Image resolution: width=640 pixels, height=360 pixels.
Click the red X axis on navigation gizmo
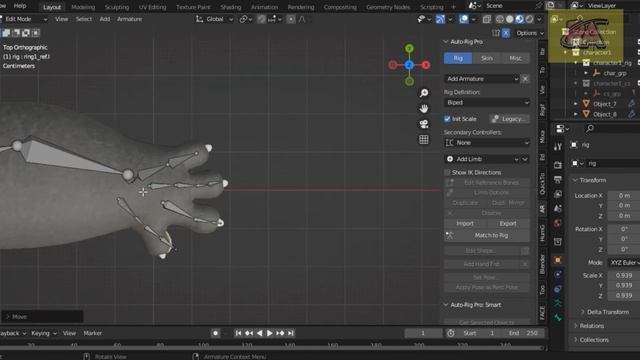[x=426, y=65]
